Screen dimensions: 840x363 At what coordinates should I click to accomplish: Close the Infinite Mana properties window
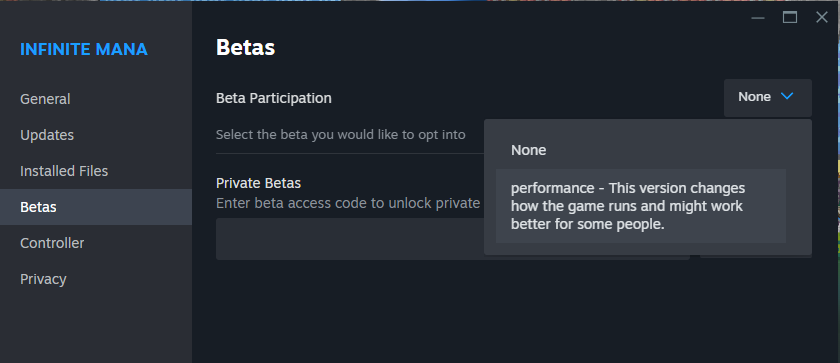point(822,18)
